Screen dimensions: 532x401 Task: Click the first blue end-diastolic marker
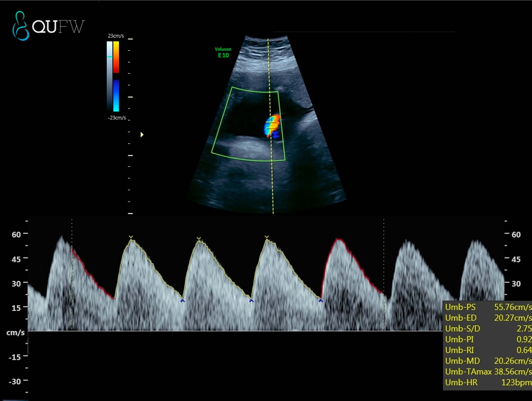pos(182,301)
